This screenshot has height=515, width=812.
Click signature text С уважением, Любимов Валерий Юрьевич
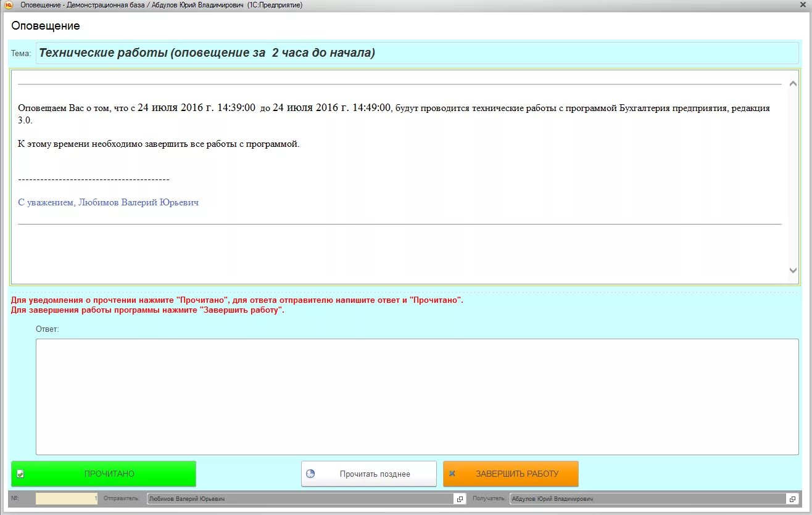coord(109,202)
